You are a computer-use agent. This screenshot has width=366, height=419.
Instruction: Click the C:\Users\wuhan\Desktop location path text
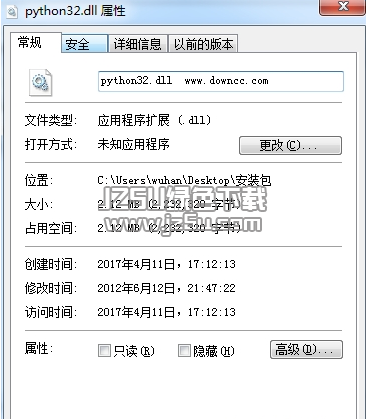pos(184,180)
